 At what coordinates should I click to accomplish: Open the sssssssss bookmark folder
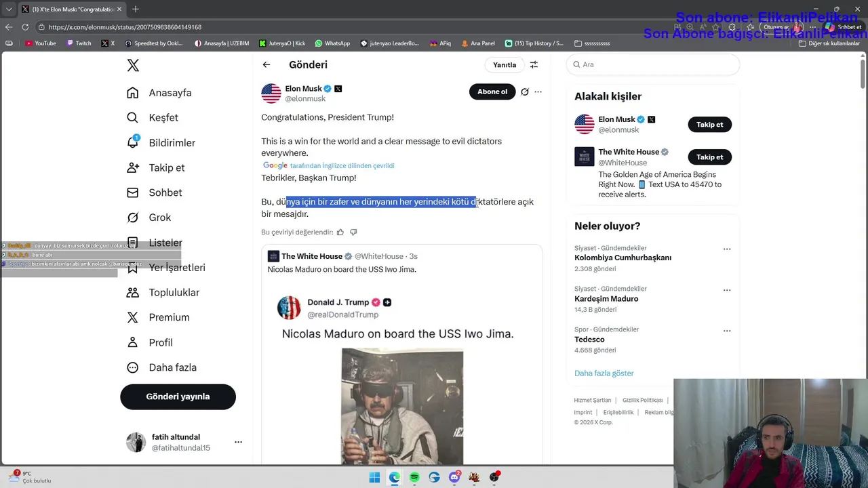(x=592, y=43)
